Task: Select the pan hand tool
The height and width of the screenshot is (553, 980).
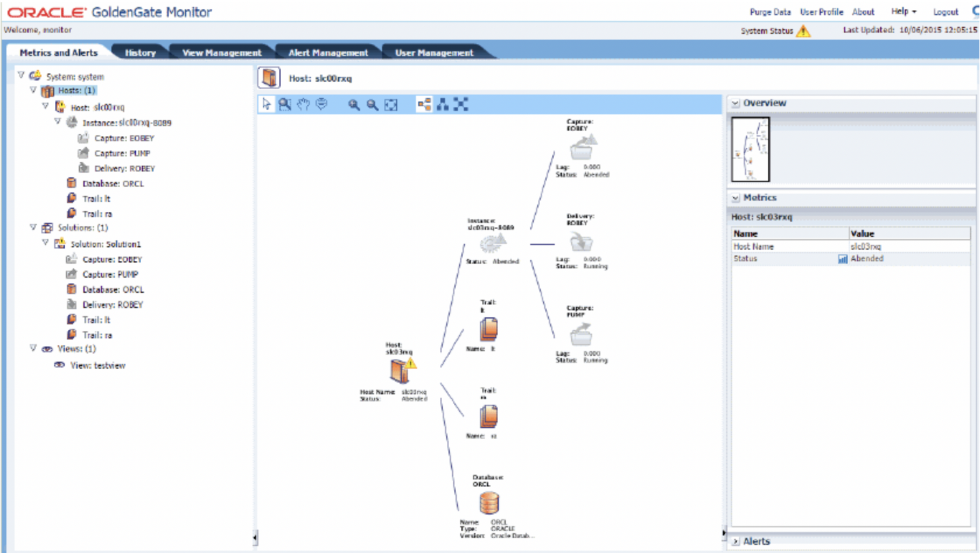Action: pos(303,105)
